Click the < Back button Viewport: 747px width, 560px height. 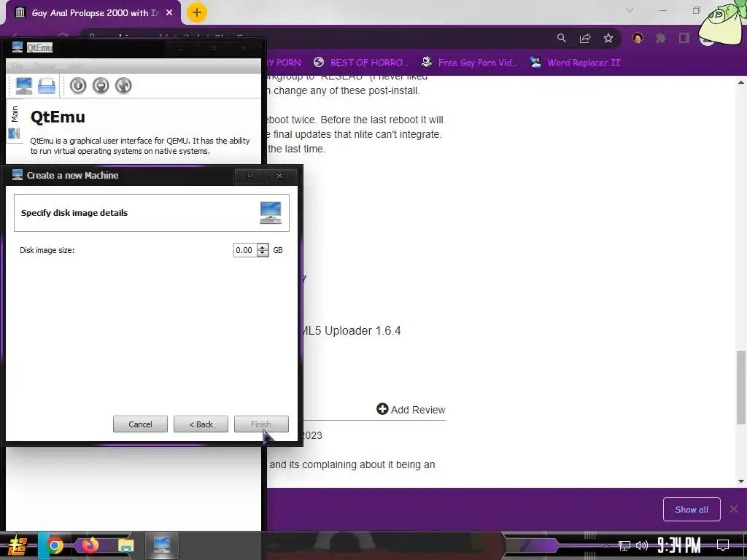[x=201, y=424]
